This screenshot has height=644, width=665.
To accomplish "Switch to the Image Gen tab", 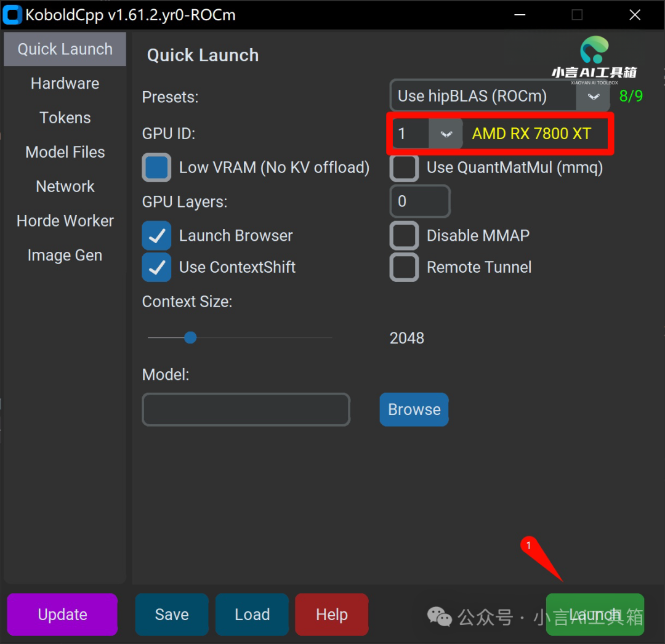I will 65,256.
